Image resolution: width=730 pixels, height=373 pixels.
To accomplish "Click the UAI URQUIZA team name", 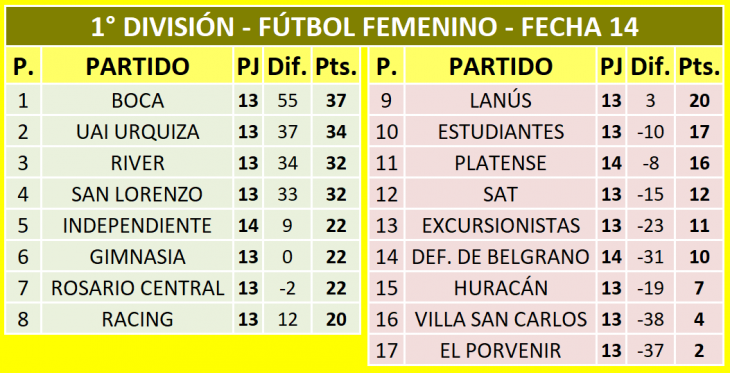I will [x=137, y=132].
